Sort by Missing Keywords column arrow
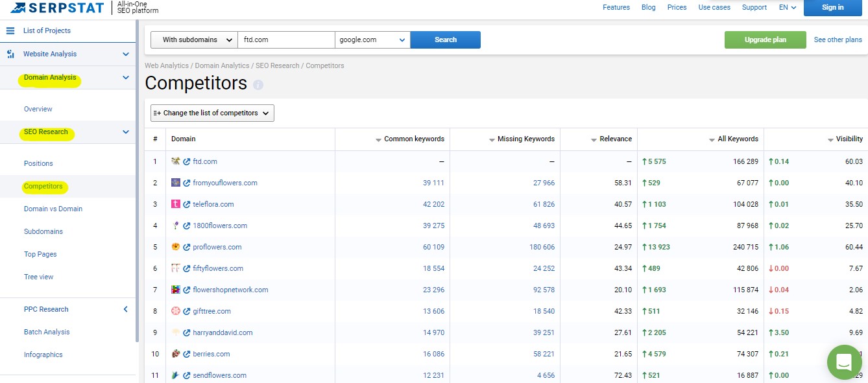868x383 pixels. [x=491, y=139]
